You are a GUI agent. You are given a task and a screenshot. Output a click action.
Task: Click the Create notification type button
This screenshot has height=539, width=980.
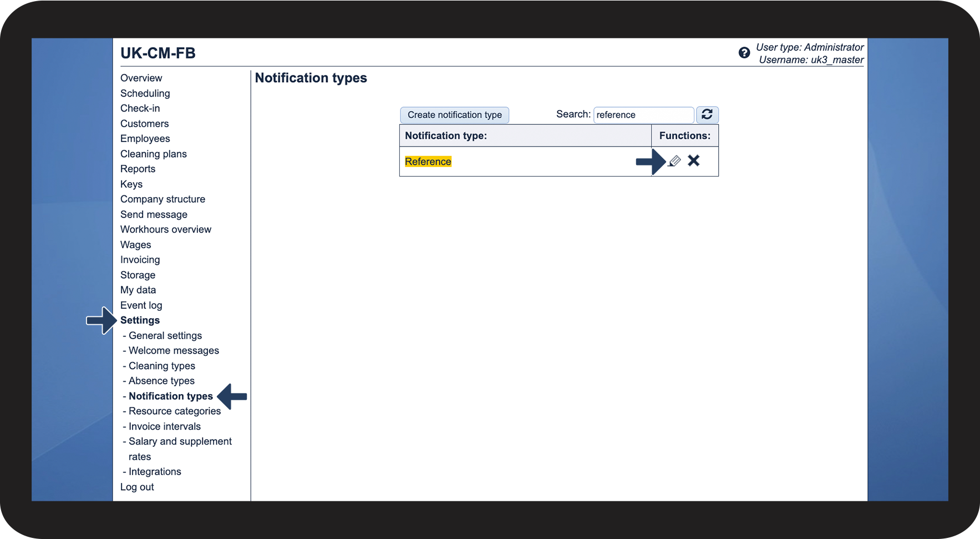[455, 115]
